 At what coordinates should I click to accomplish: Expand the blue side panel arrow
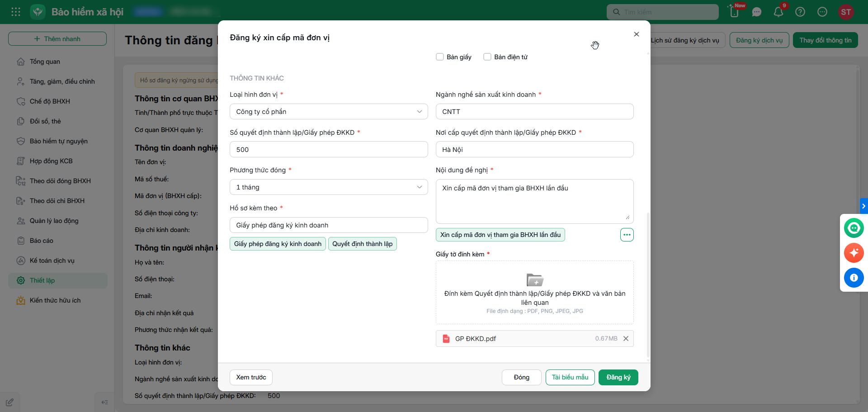pyautogui.click(x=863, y=206)
